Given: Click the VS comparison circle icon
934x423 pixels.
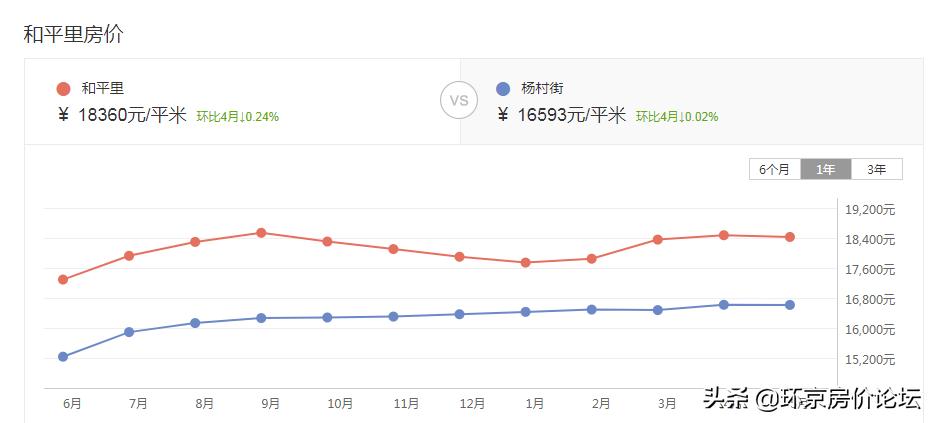Looking at the screenshot, I should (x=459, y=101).
